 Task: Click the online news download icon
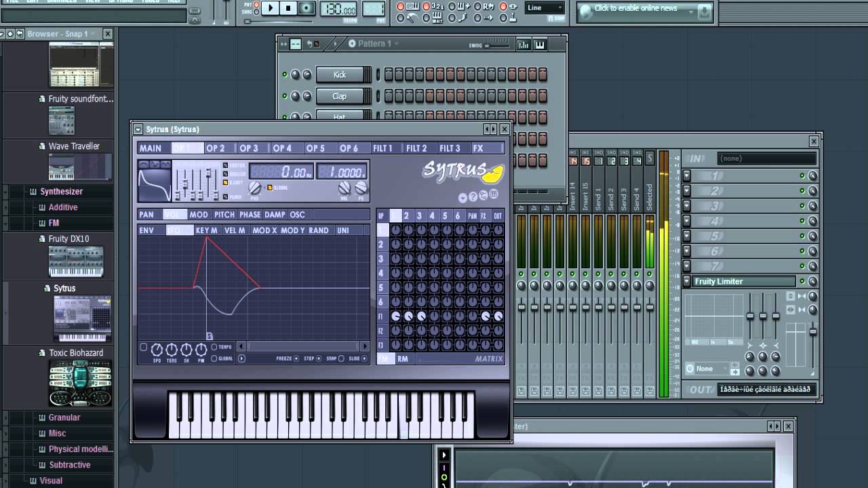click(705, 11)
